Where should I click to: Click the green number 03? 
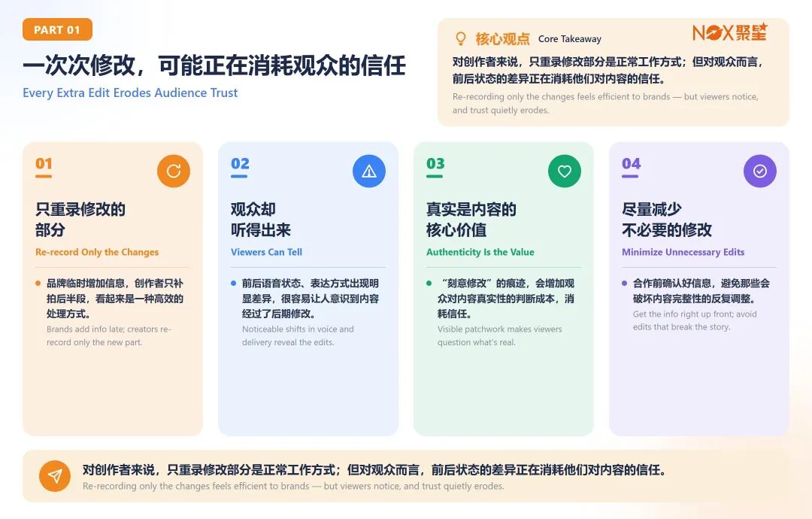pos(435,164)
